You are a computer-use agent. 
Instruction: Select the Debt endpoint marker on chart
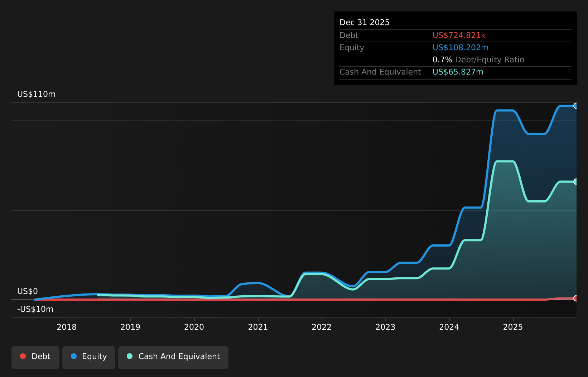pyautogui.click(x=576, y=298)
